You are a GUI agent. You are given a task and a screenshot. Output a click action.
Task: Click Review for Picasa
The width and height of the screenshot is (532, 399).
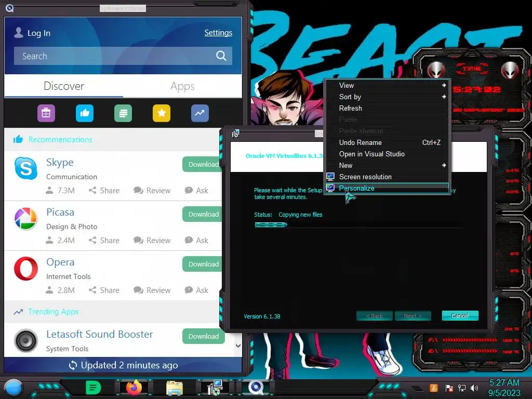tap(152, 240)
